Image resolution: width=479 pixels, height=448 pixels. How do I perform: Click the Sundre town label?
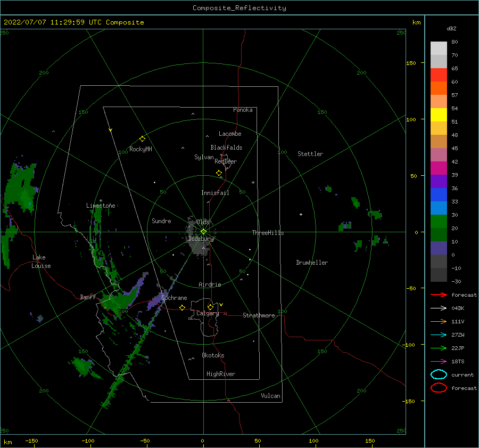(161, 221)
